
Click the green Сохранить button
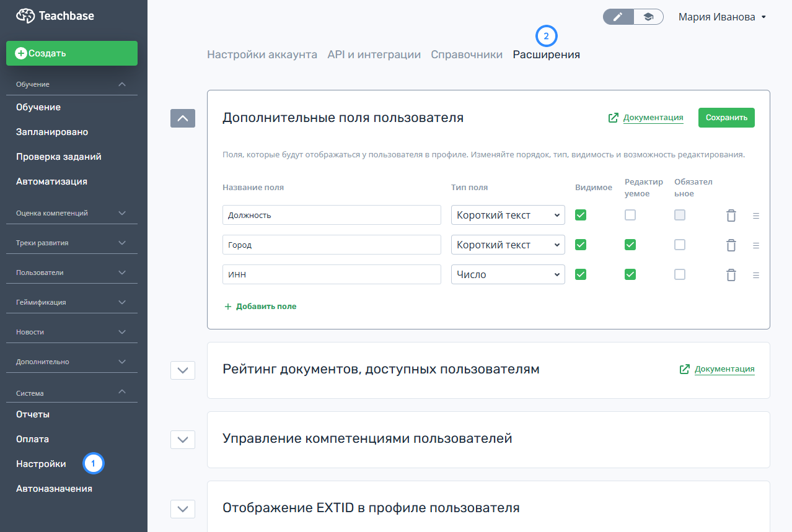point(726,118)
